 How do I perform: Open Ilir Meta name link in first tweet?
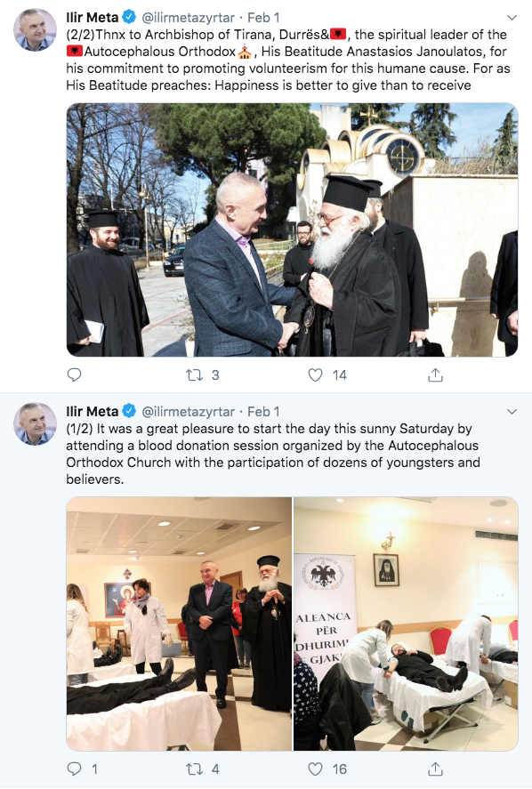[93, 18]
